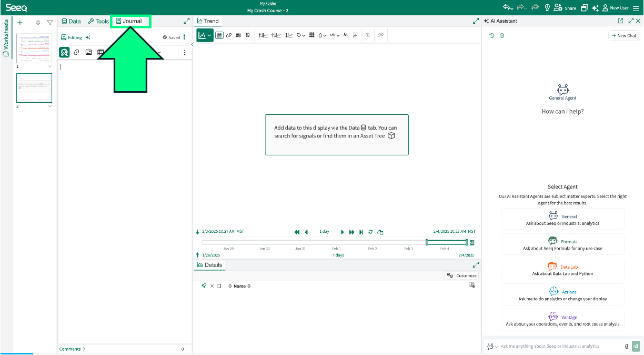Pop out the AI Assistant into new window

coord(620,21)
